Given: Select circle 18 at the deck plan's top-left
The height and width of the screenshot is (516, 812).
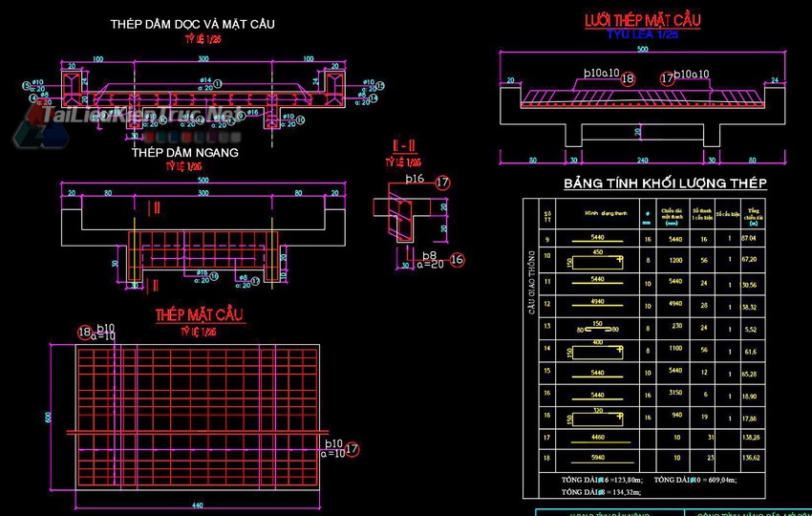Looking at the screenshot, I should pyautogui.click(x=85, y=333).
